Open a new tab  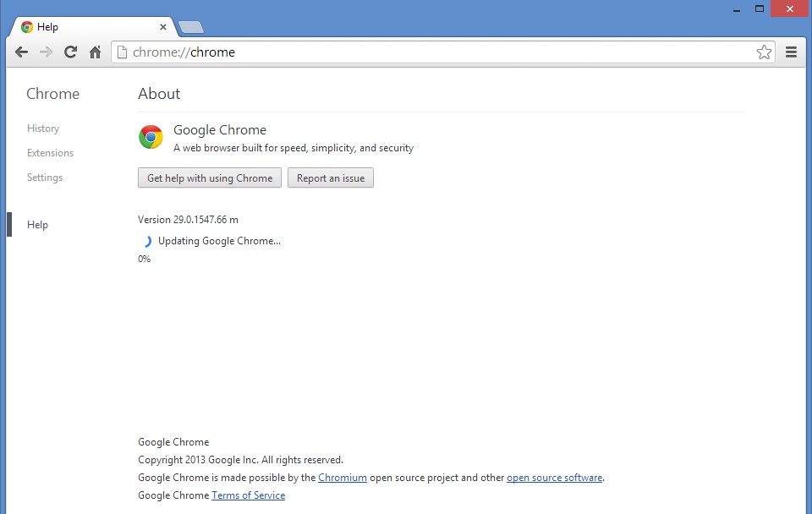pos(190,27)
